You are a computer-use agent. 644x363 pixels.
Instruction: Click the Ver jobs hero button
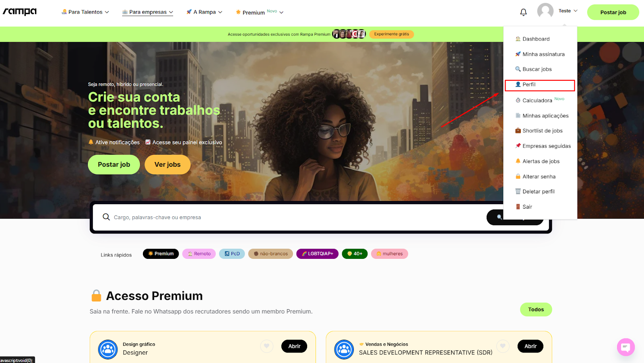click(167, 164)
